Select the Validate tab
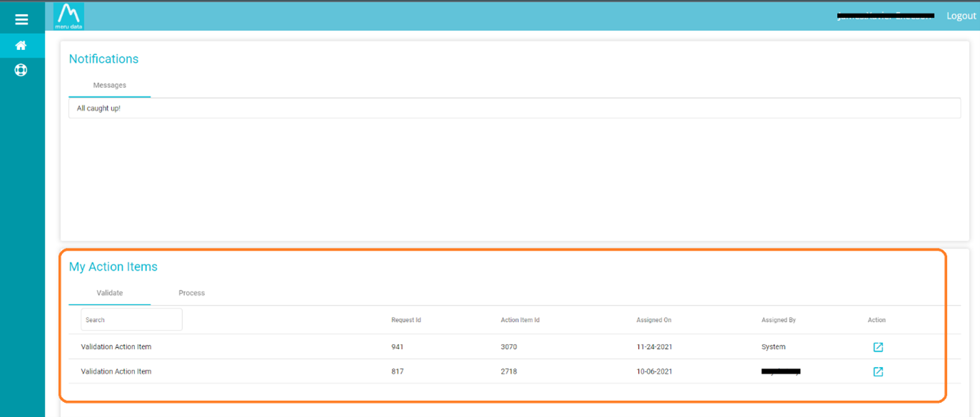 tap(109, 293)
